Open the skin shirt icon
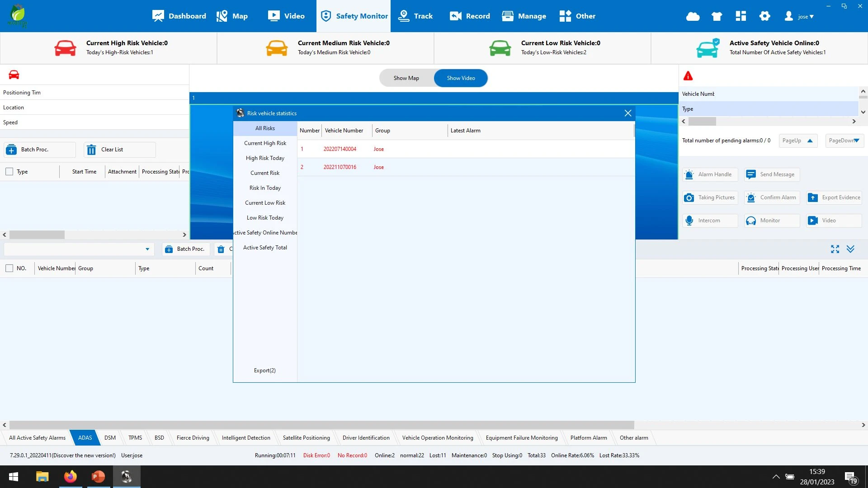The height and width of the screenshot is (488, 868). tap(717, 17)
